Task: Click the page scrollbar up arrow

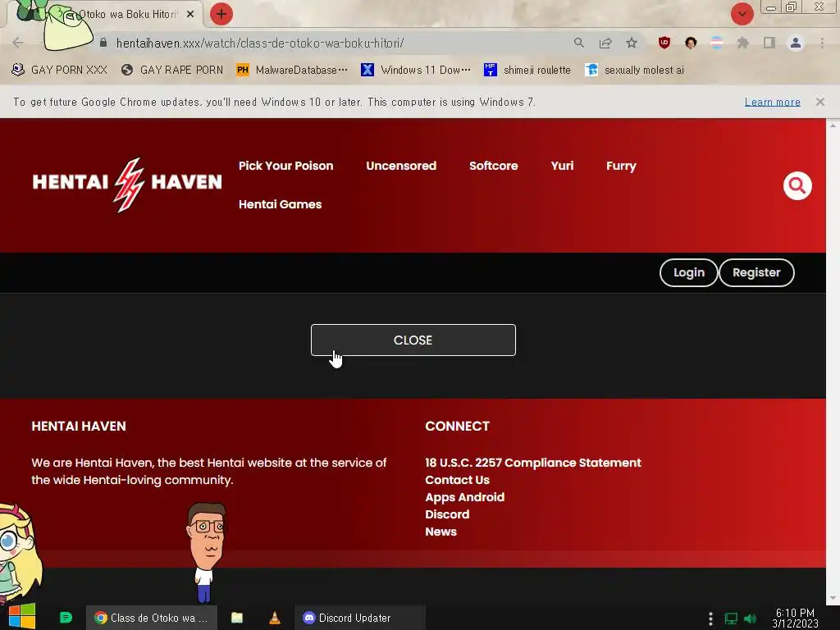Action: tap(833, 125)
